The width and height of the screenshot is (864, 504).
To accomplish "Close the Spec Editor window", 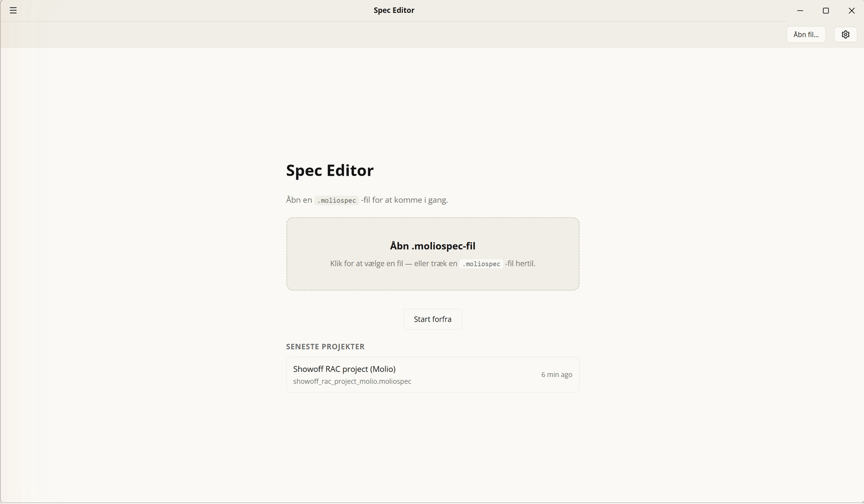I will 851,10.
